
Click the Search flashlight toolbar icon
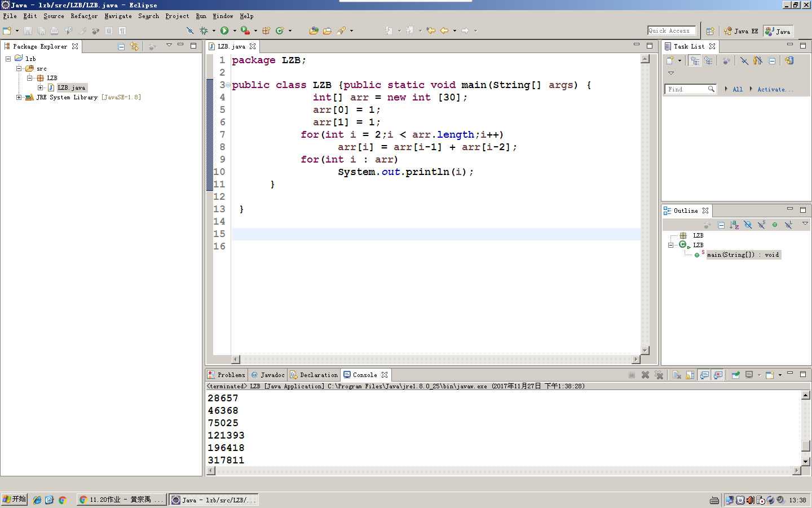pyautogui.click(x=341, y=30)
